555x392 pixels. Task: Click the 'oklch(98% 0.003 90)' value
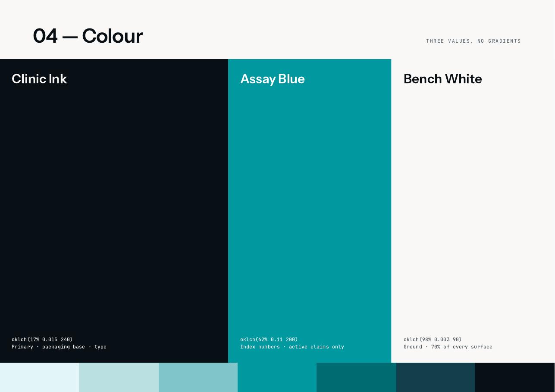[433, 340]
